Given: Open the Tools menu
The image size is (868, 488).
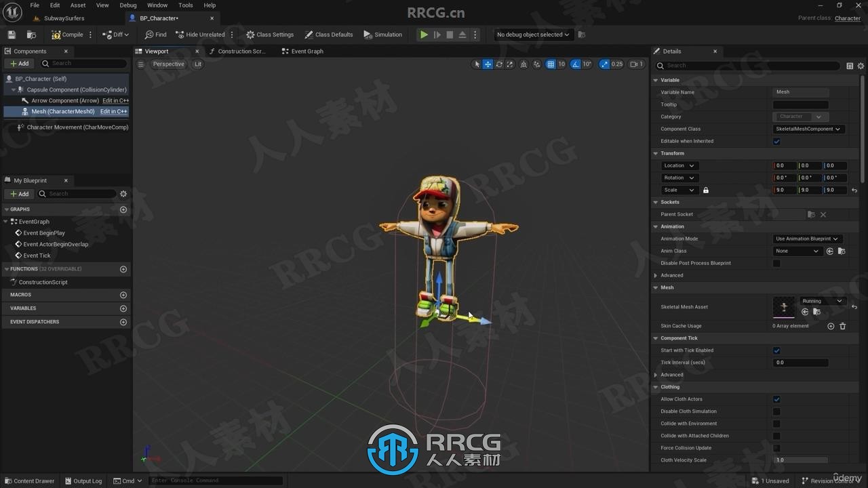Looking at the screenshot, I should (x=185, y=5).
